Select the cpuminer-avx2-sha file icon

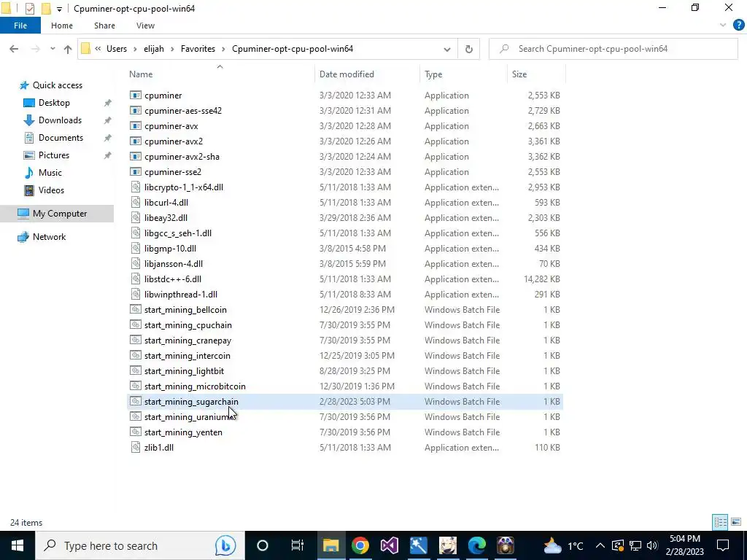(136, 156)
